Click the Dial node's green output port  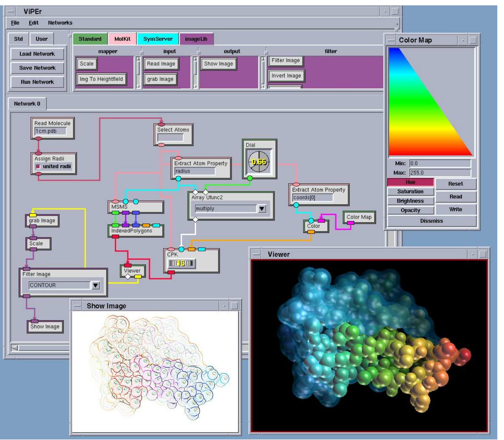[x=249, y=178]
